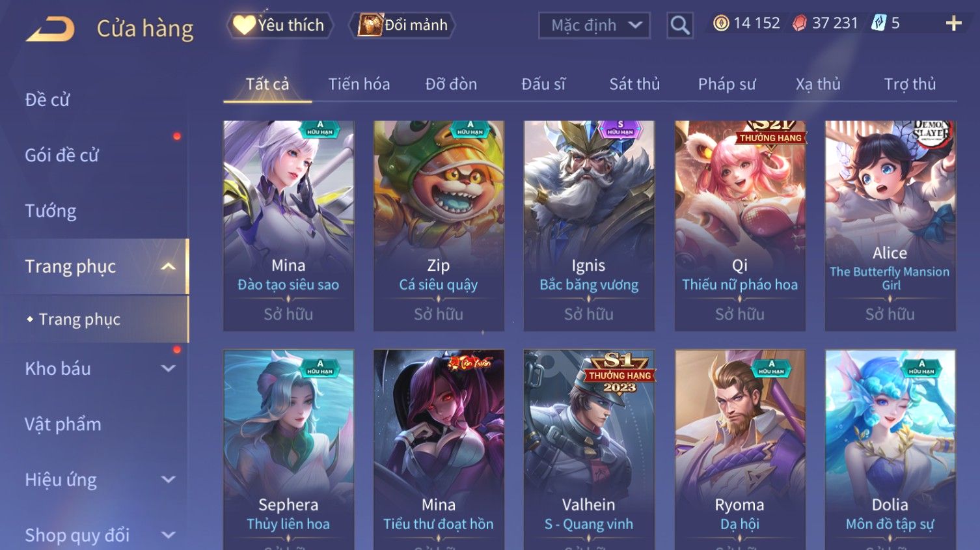Collapse the Trang phục sidebar section
Image resolution: width=980 pixels, height=550 pixels.
point(168,266)
